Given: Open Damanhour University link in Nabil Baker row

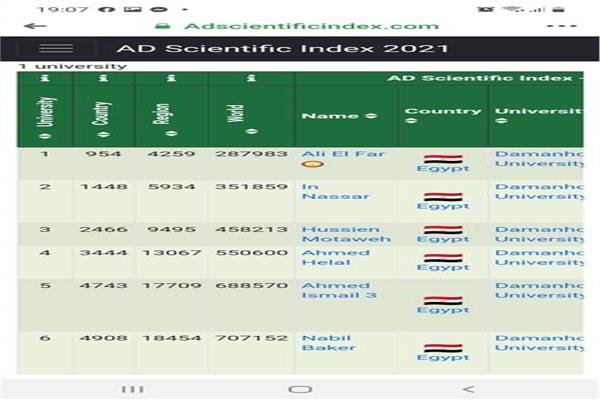Looking at the screenshot, I should point(539,343).
